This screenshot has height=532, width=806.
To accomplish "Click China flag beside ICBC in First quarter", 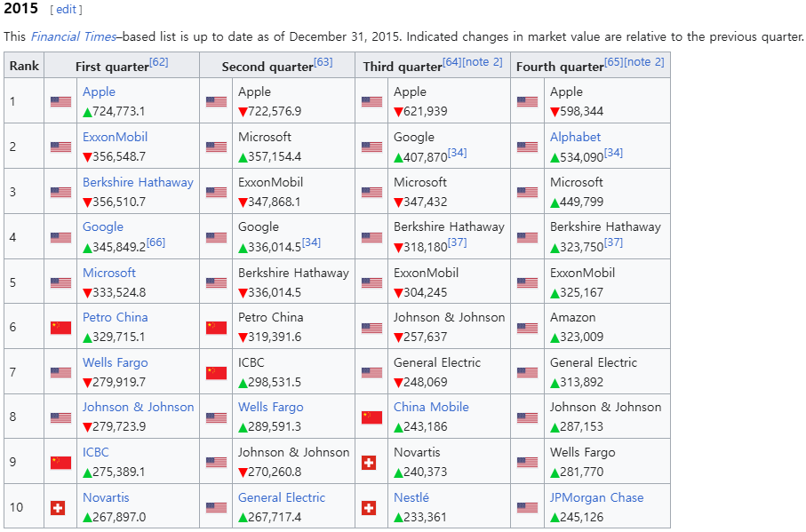I will coord(60,463).
